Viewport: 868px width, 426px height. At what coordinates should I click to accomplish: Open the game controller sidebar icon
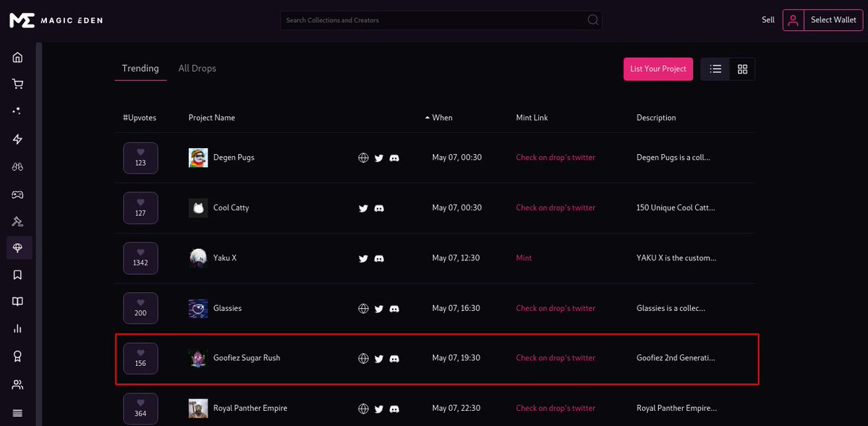17,194
